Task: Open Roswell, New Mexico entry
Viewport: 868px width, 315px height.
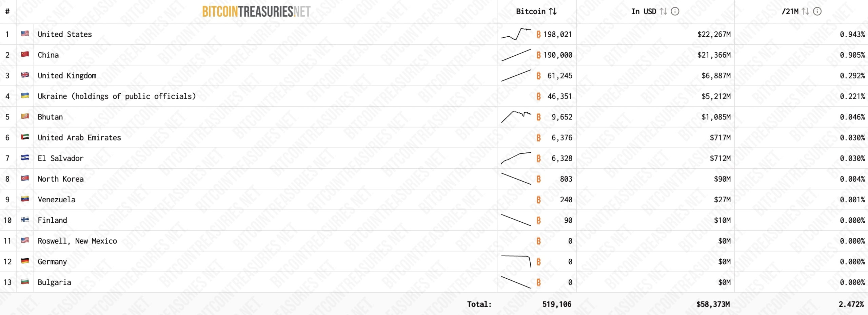Action: (77, 241)
